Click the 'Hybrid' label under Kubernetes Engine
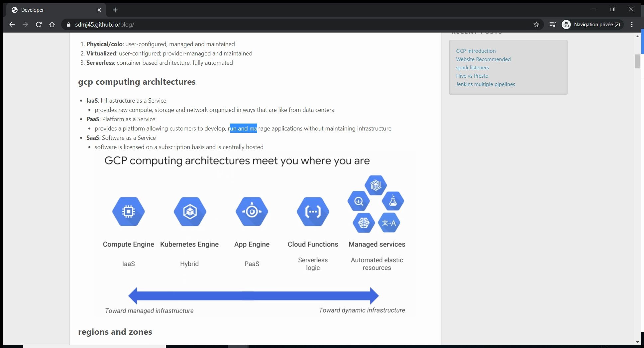 tap(189, 264)
